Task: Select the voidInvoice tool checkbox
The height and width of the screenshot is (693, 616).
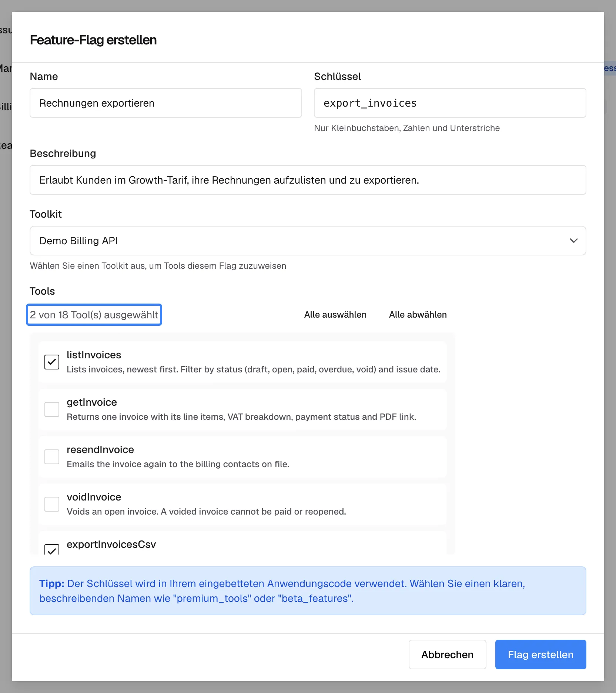Action: [x=52, y=504]
